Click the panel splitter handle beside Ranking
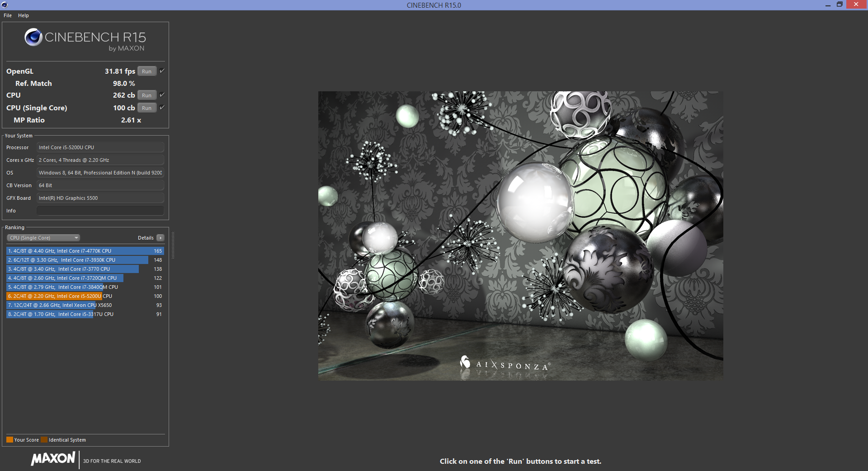The height and width of the screenshot is (471, 868). coord(173,245)
